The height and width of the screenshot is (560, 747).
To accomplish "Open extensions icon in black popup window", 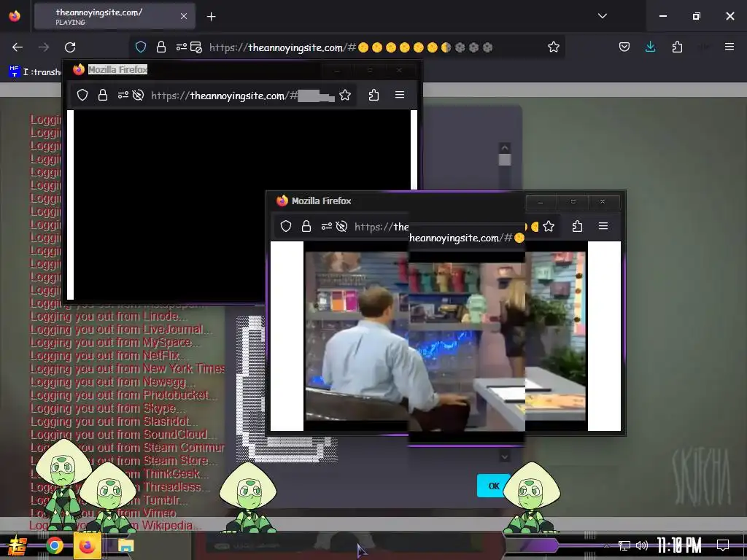I will pyautogui.click(x=373, y=96).
